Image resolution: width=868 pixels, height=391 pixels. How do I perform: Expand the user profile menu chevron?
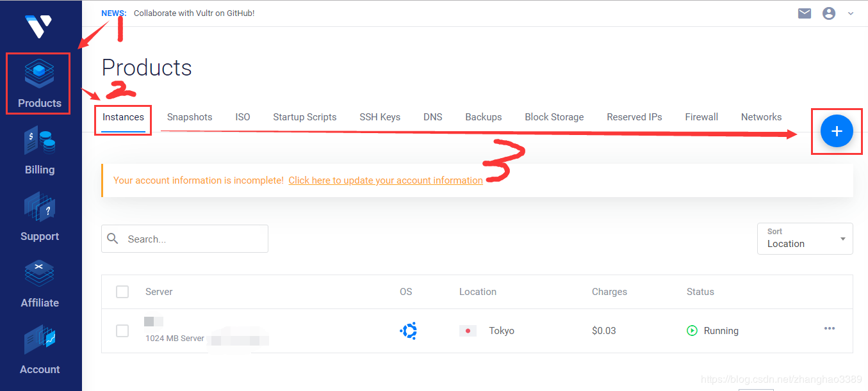(851, 13)
